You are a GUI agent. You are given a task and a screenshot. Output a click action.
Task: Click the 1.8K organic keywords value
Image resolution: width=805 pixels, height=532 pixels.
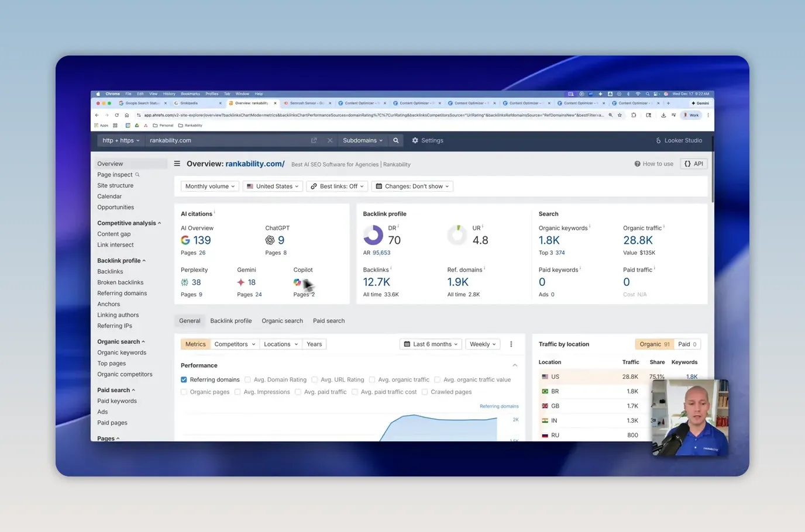point(549,240)
